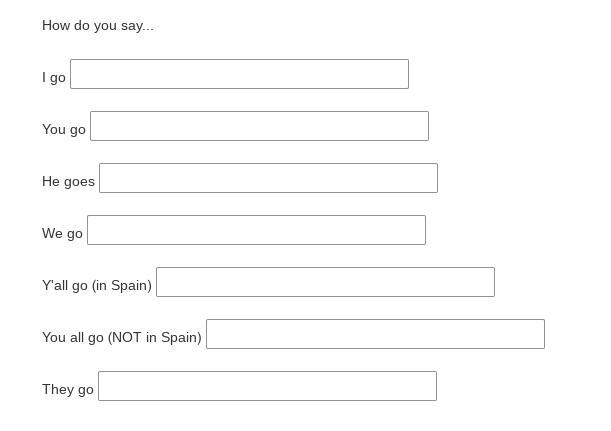
Task: Place cursor in the Spain-specific "Y'all go" box
Action: 325,282
